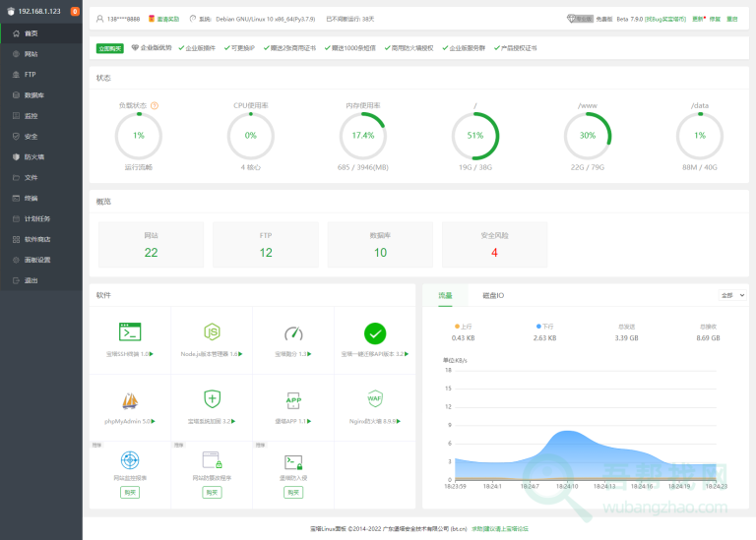This screenshot has width=756, height=540.
Task: Open 防火墙 from the sidebar menu
Action: pyautogui.click(x=34, y=156)
